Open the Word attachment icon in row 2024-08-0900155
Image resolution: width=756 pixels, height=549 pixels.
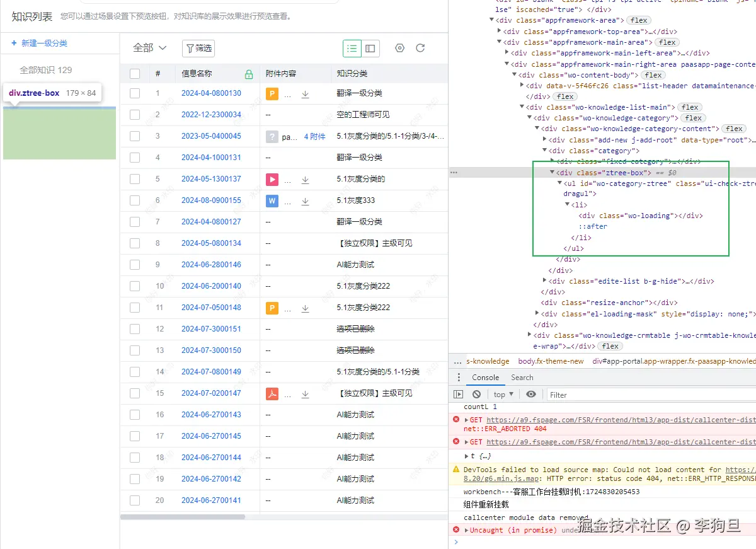click(x=272, y=200)
